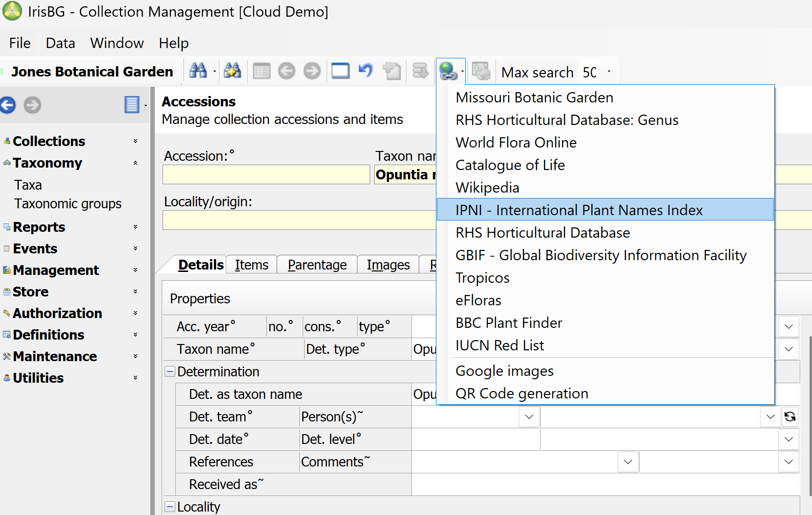Click the copy record icon
Viewport: 812px width, 515px height.
(392, 72)
